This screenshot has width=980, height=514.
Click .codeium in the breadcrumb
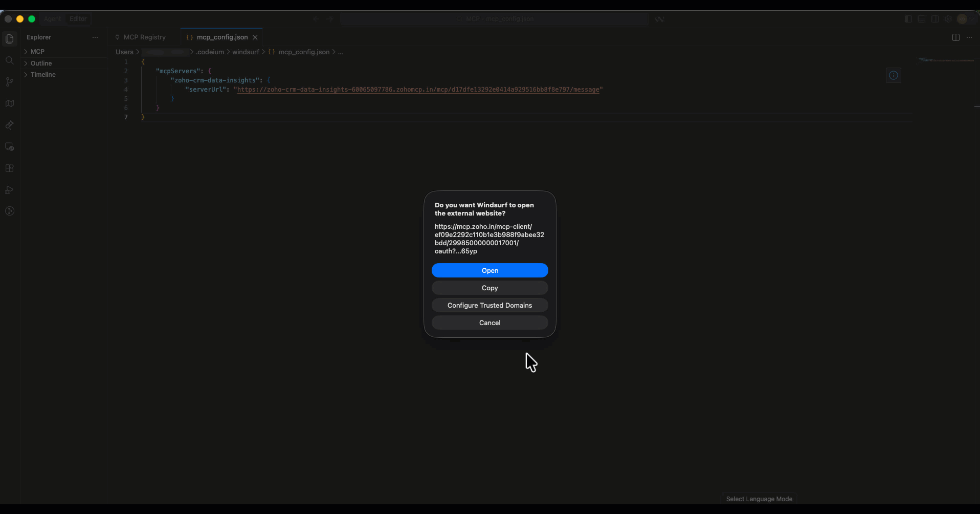[x=210, y=52]
